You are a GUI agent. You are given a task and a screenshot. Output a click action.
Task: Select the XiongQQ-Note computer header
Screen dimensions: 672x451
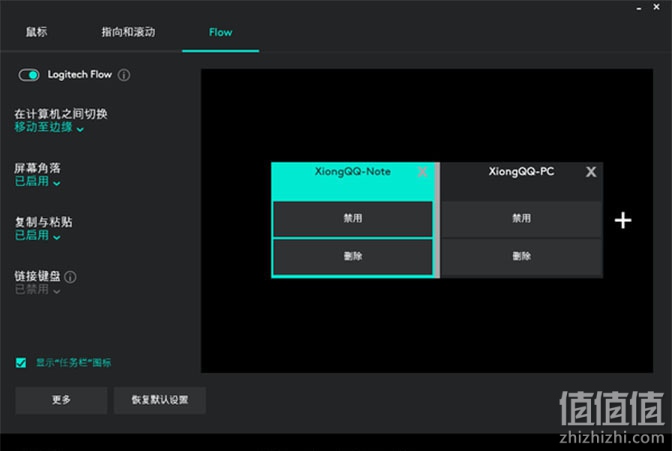coord(353,182)
